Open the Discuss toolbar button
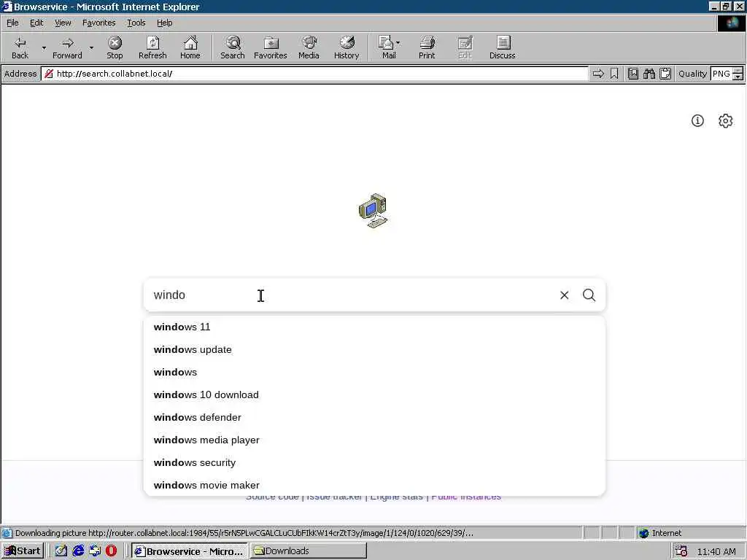Viewport: 747px width, 560px height. (502, 47)
